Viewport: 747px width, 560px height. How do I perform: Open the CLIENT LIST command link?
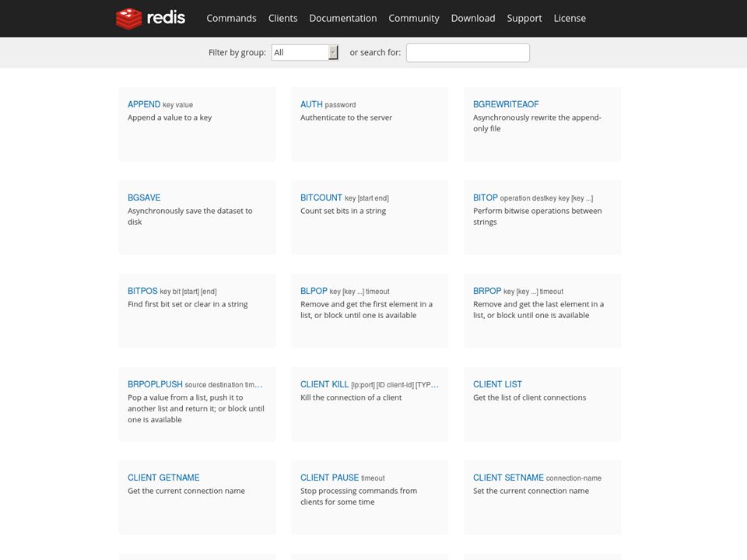tap(497, 384)
